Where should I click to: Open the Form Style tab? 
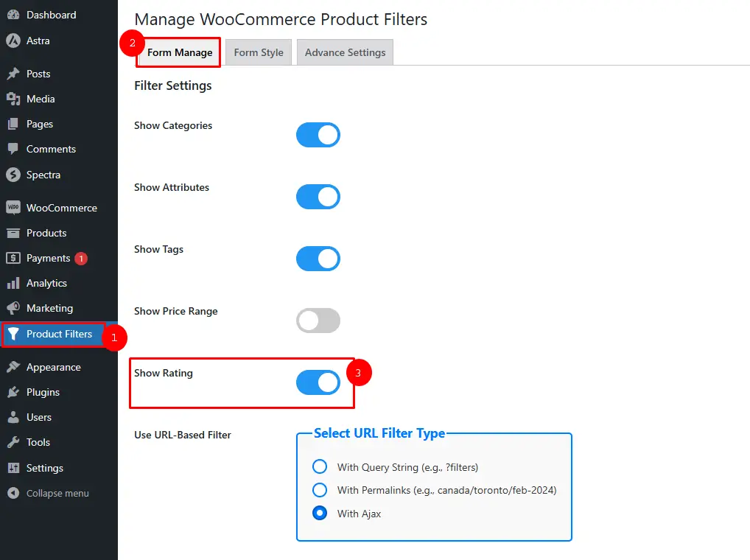click(259, 52)
